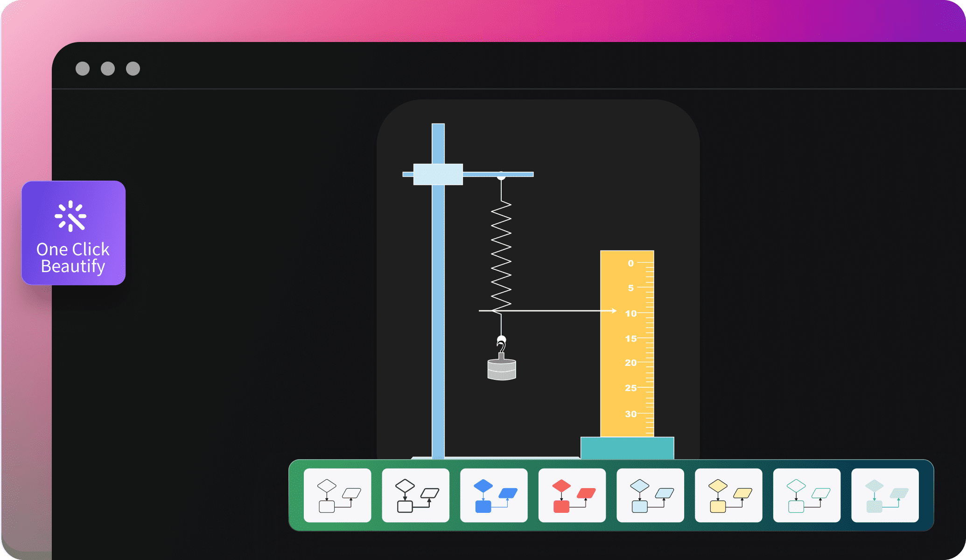Click the magic wand icon on Beautify
The height and width of the screenshot is (560, 966).
coord(70,216)
